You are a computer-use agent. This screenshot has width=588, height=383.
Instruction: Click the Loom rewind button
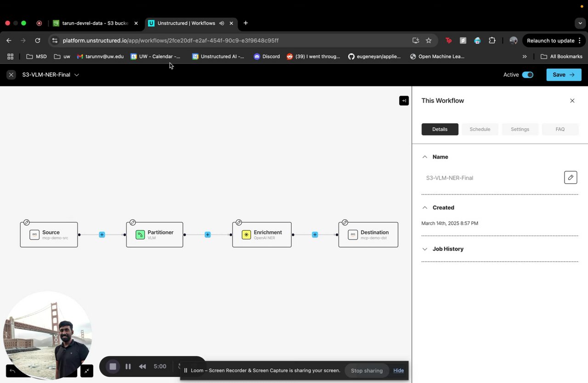point(142,366)
